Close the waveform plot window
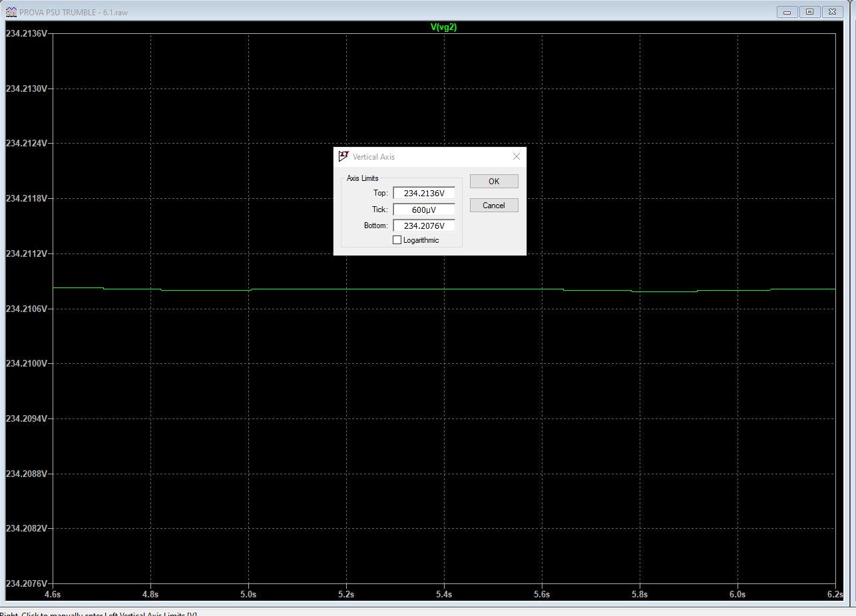 point(832,12)
